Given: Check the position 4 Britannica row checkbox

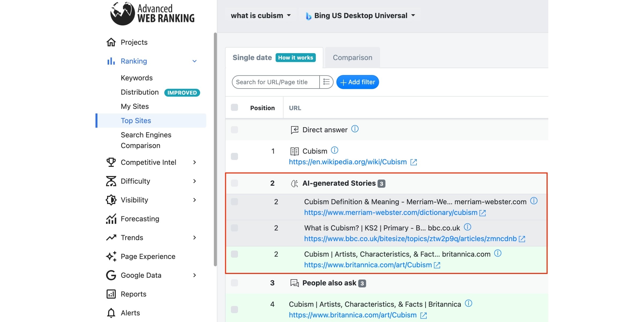Looking at the screenshot, I should pyautogui.click(x=235, y=309).
